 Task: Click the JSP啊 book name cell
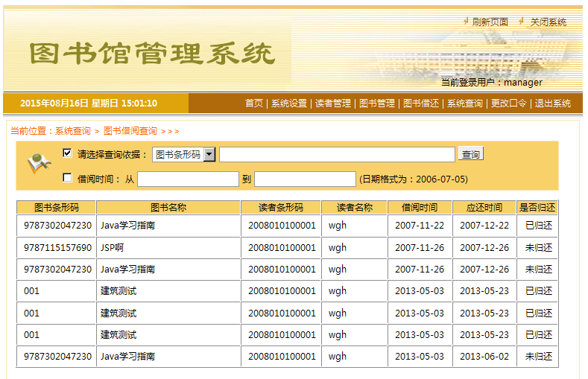point(168,247)
